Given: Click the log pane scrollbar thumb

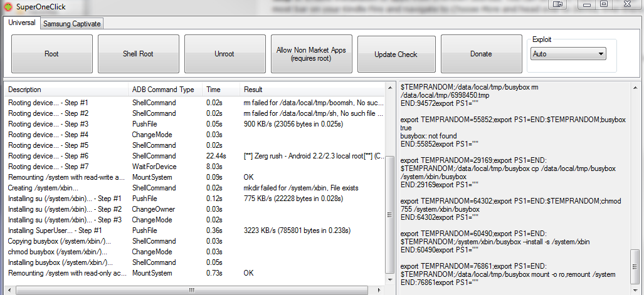Looking at the screenshot, I should click(x=635, y=267).
